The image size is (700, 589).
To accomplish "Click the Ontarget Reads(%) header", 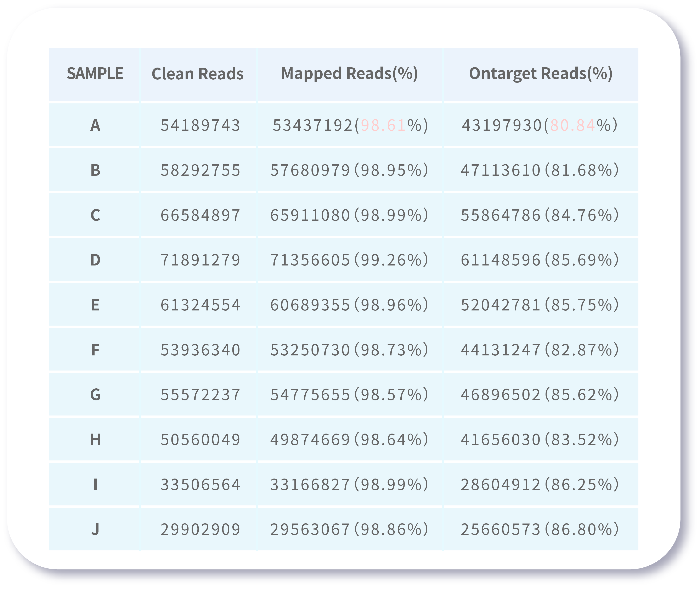I will (x=541, y=74).
